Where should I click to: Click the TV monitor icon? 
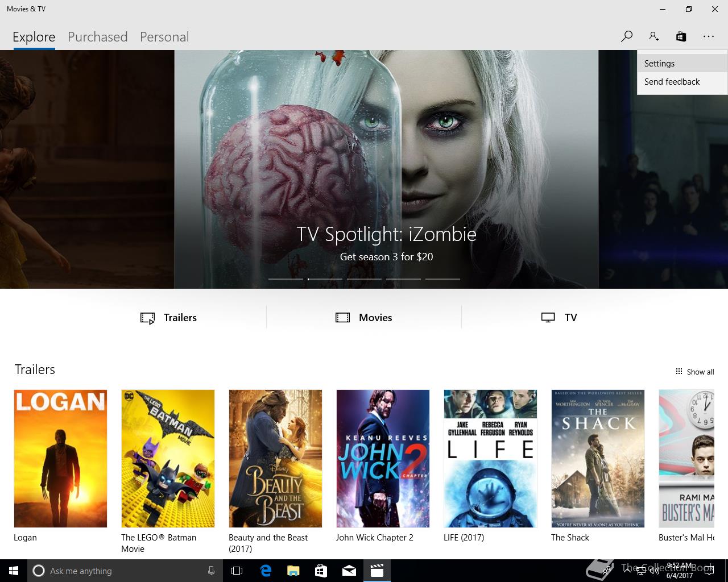click(548, 318)
